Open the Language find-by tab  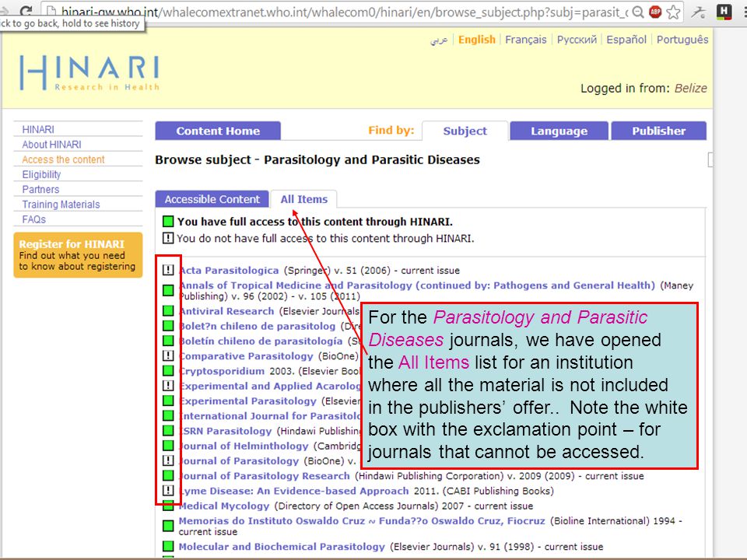click(559, 131)
